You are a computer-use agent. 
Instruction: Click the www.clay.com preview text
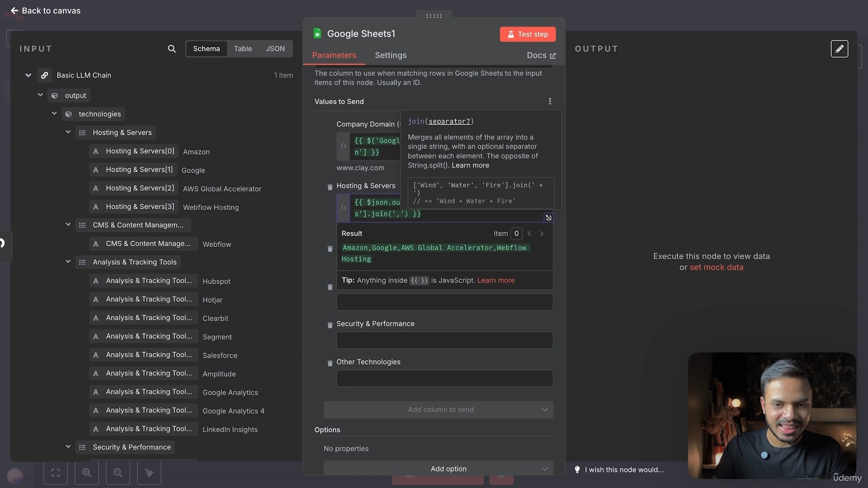point(360,168)
